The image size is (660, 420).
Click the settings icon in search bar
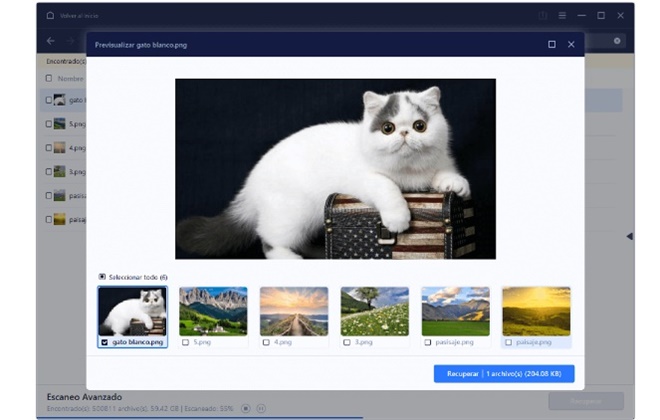click(617, 41)
